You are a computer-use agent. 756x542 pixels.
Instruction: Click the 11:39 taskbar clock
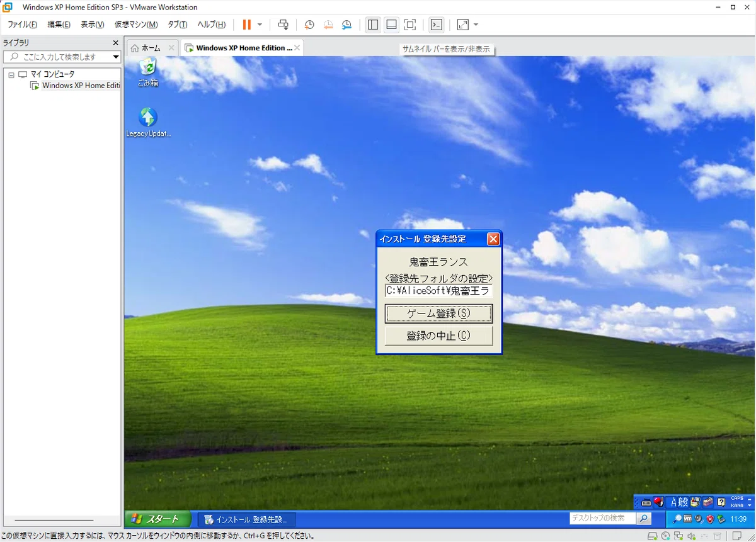click(x=738, y=519)
